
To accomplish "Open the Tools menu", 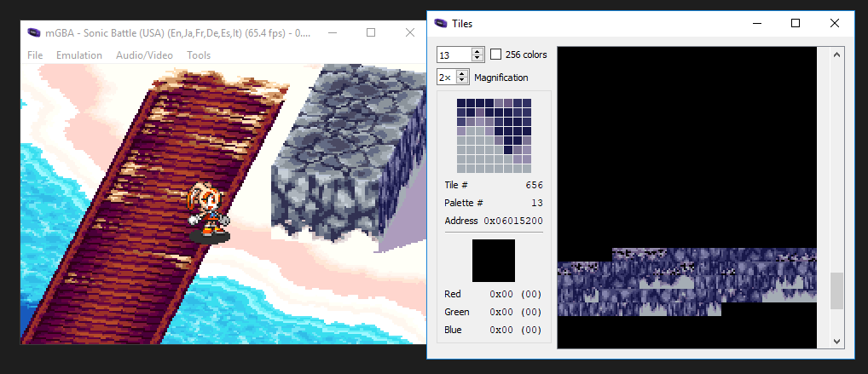I will click(199, 55).
